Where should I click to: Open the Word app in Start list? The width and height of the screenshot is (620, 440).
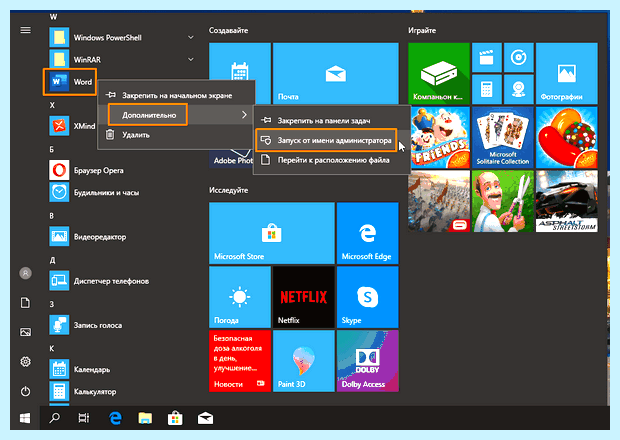[x=70, y=82]
